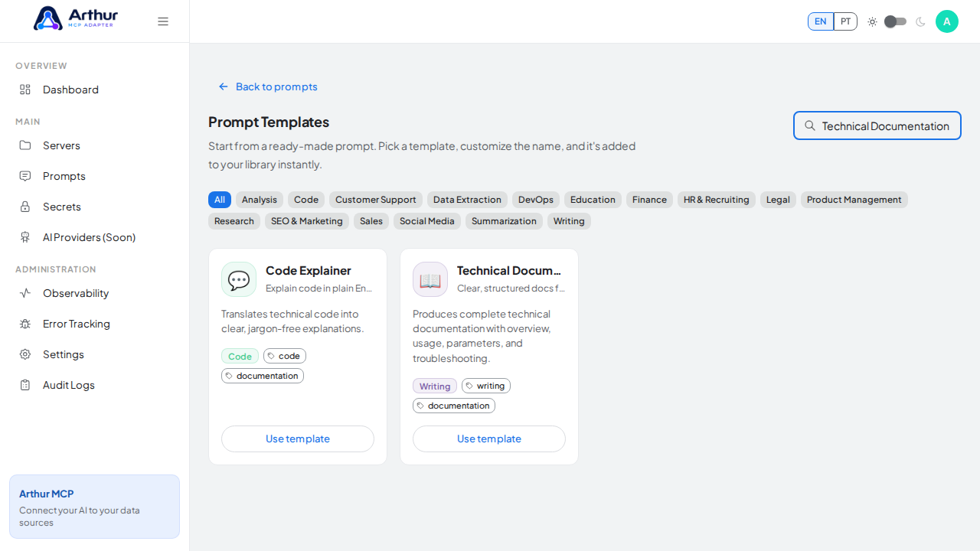Filter by Summarization category
980x551 pixels.
coord(504,221)
